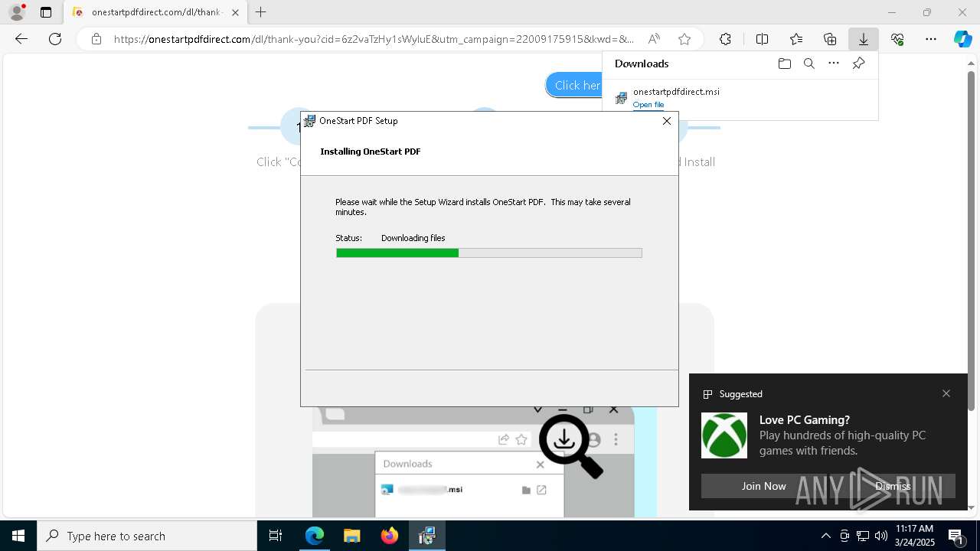Open File Explorer from taskbar
The image size is (980, 551).
coord(351,536)
